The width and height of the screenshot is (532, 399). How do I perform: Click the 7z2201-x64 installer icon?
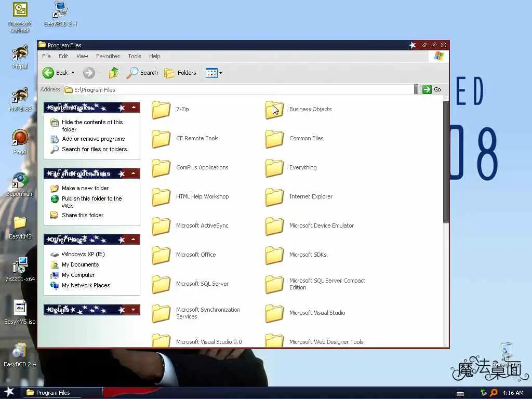pyautogui.click(x=20, y=270)
